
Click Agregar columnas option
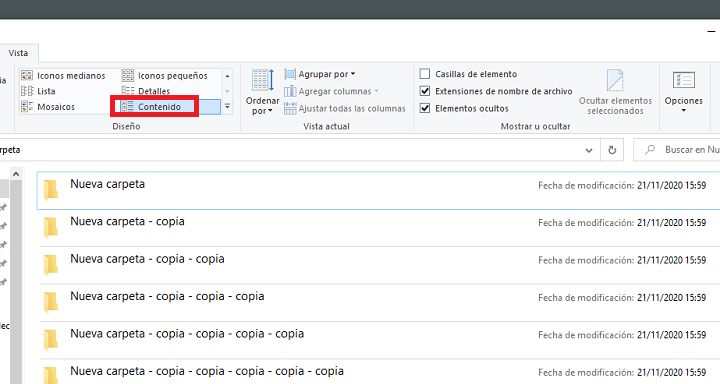[331, 91]
